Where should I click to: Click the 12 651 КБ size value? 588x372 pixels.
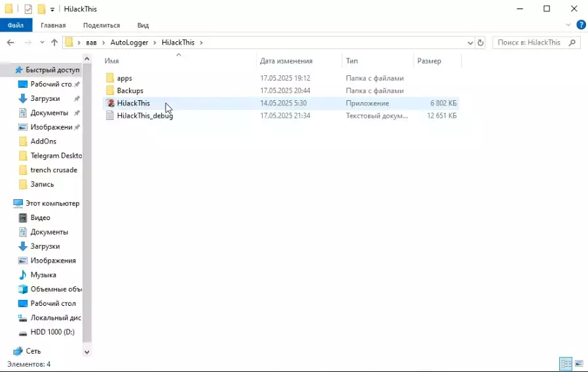(x=442, y=115)
